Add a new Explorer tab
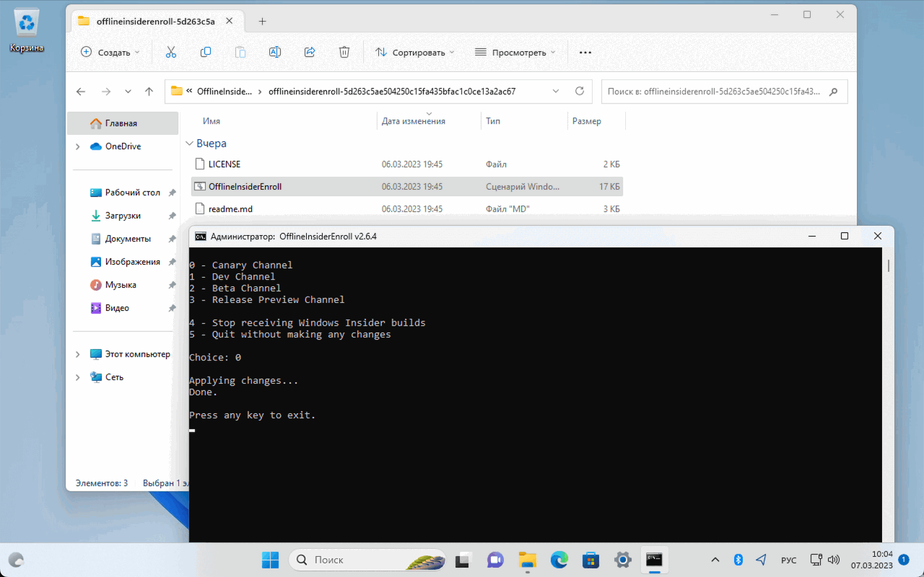924x577 pixels. 262,21
